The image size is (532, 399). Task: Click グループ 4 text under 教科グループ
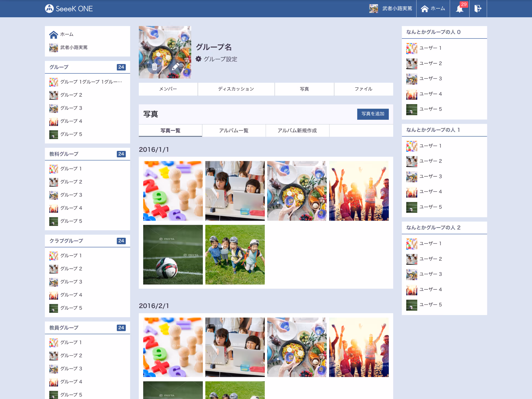(71, 208)
